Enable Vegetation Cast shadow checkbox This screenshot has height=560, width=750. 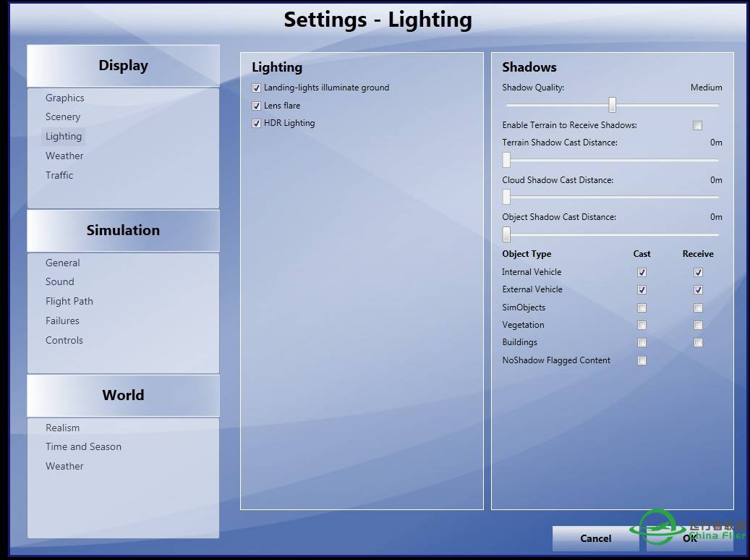pyautogui.click(x=642, y=326)
